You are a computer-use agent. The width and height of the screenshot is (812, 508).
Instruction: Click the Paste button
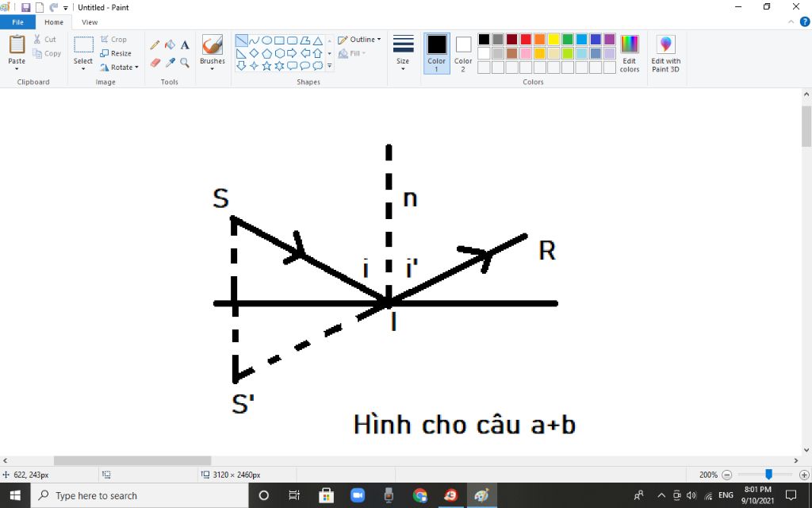click(16, 49)
